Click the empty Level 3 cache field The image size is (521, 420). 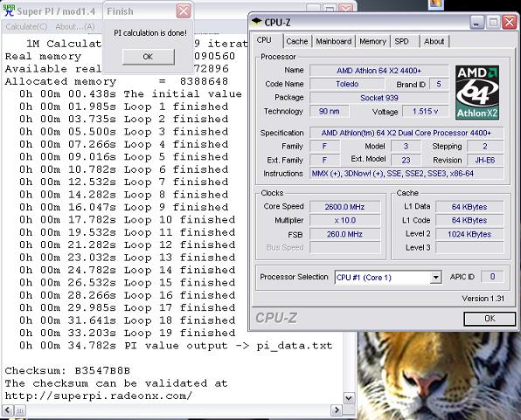pyautogui.click(x=469, y=247)
